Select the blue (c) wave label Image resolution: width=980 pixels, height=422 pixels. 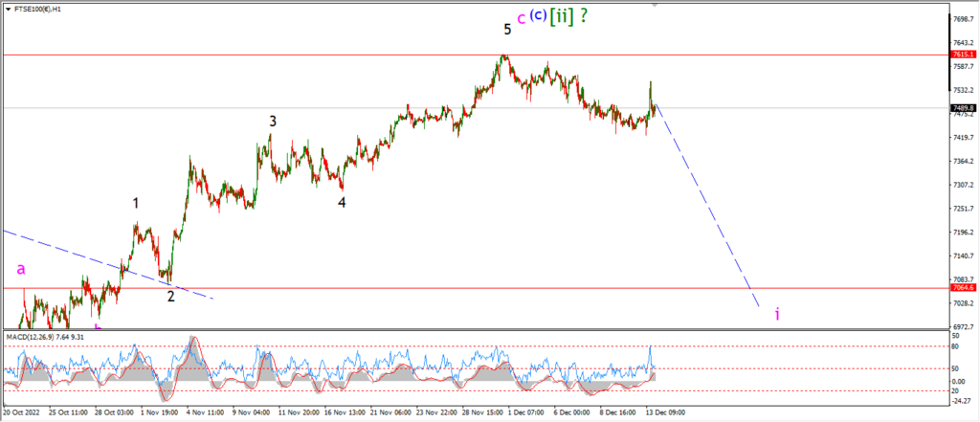click(537, 15)
